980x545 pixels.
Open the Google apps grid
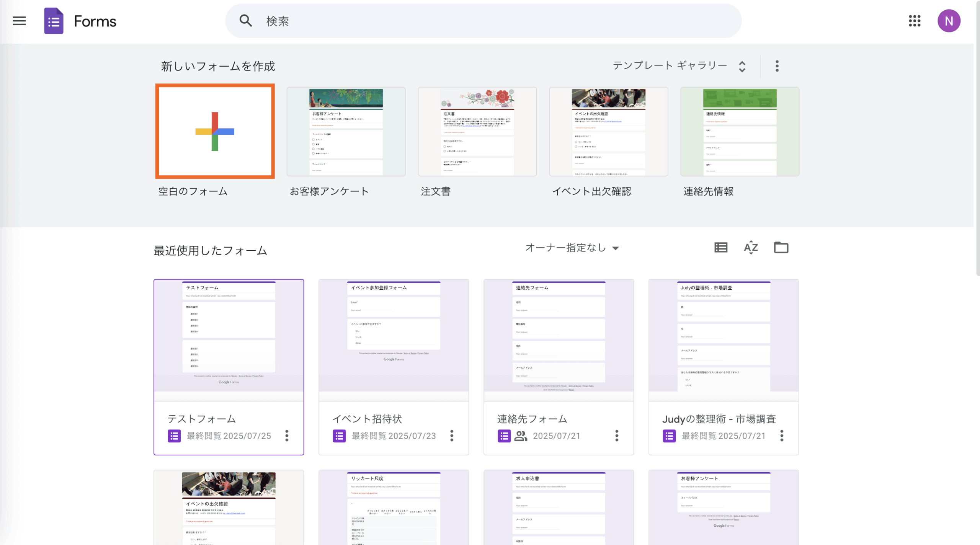(915, 21)
